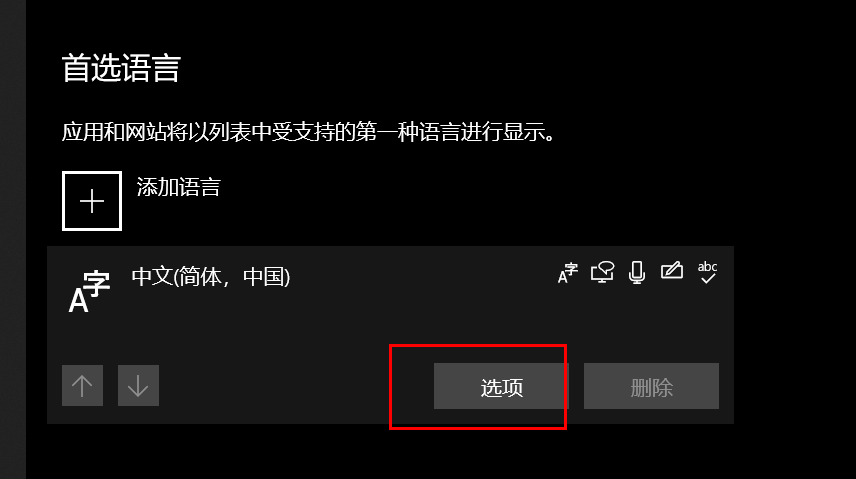
Task: Move language up with up arrow
Action: (82, 386)
